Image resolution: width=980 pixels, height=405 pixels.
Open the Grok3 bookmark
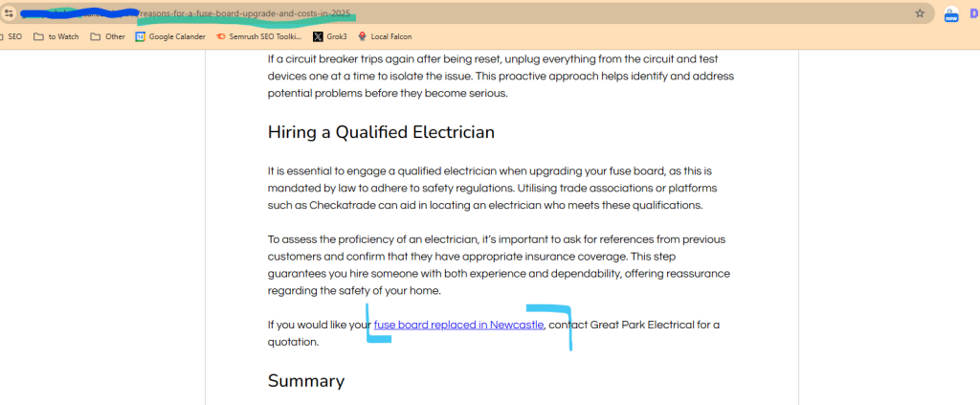[x=330, y=37]
